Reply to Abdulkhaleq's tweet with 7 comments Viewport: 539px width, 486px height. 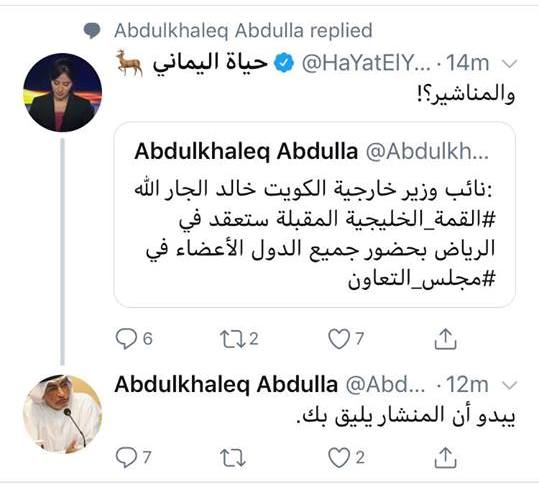pyautogui.click(x=126, y=458)
